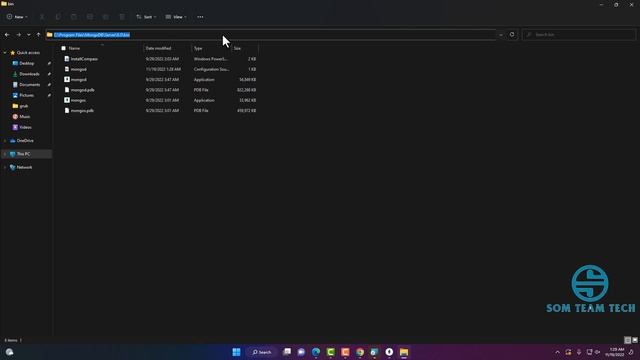The image size is (640, 360).
Task: Click the Delete trash icon in toolbar
Action: (122, 17)
